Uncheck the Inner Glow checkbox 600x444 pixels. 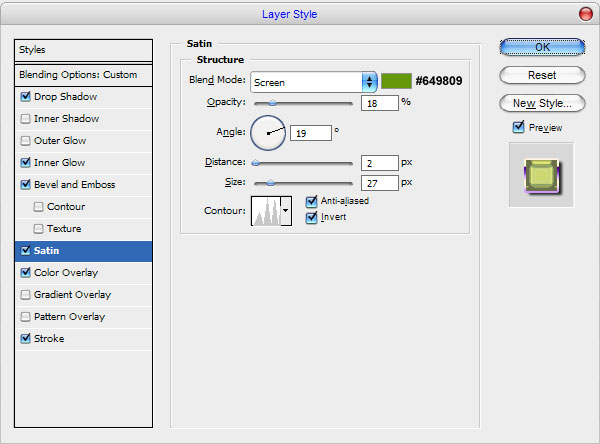point(26,162)
